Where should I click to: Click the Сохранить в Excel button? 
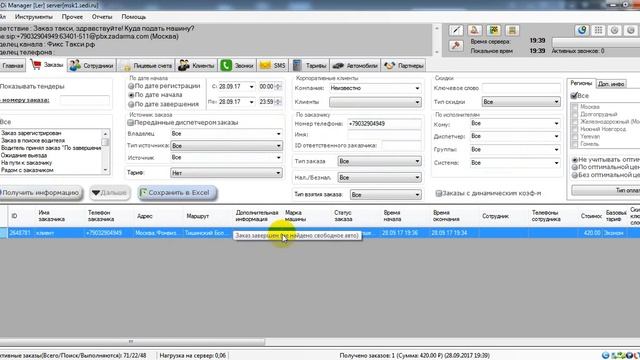tap(177, 193)
